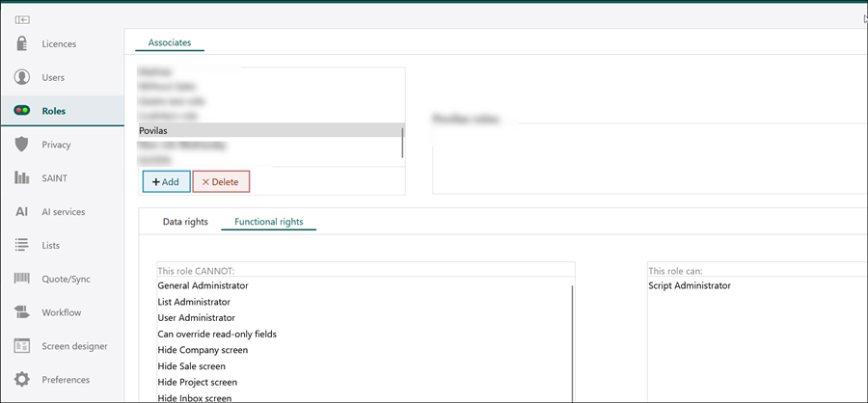Viewport: 868px width, 403px height.
Task: Select General Administrator in the CANNOT list
Action: point(203,285)
